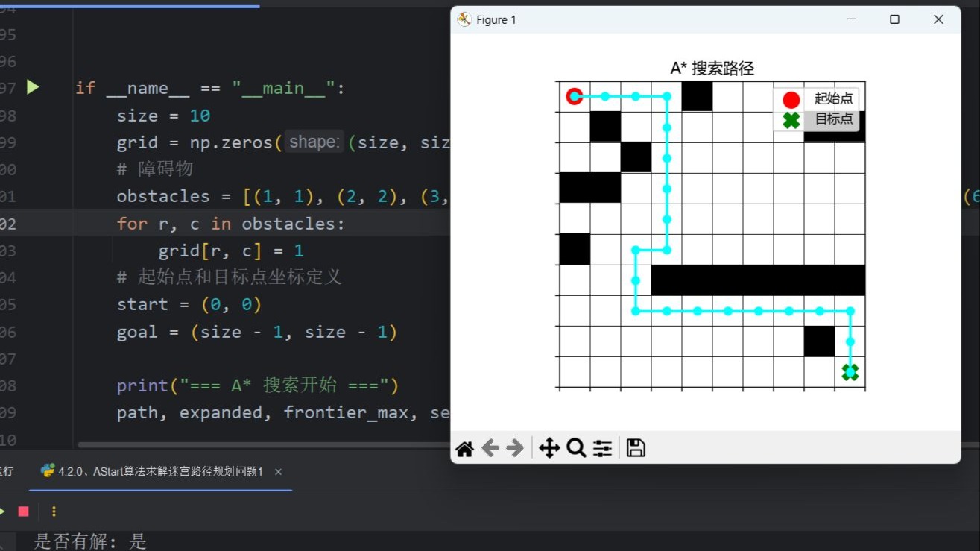The width and height of the screenshot is (980, 551).
Task: Toggle the 起始点 legend entry
Action: 833,98
